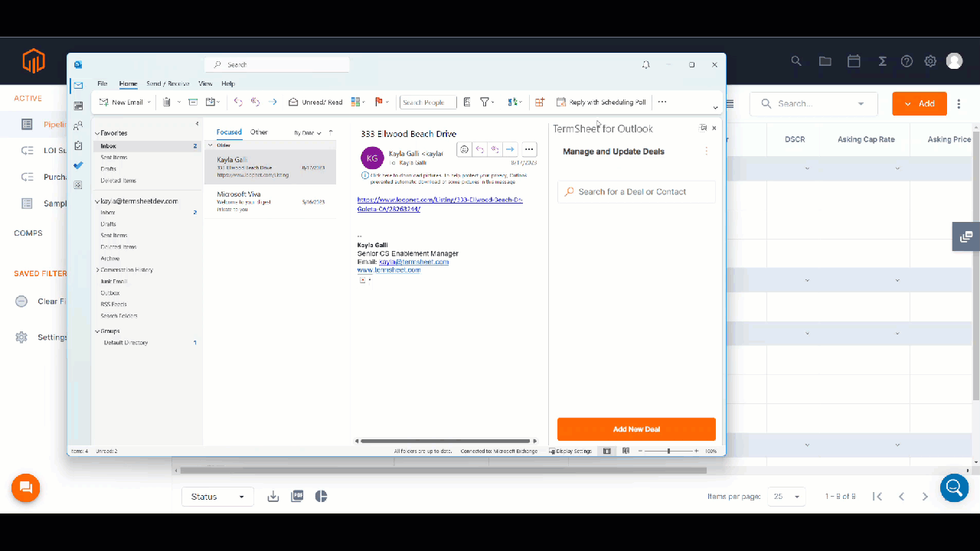Image resolution: width=980 pixels, height=551 pixels.
Task: Open the Items per page dropdown
Action: tap(787, 497)
